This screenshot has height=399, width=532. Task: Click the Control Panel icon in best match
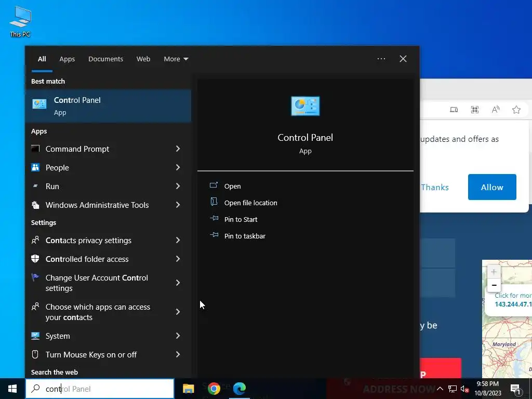[39, 104]
